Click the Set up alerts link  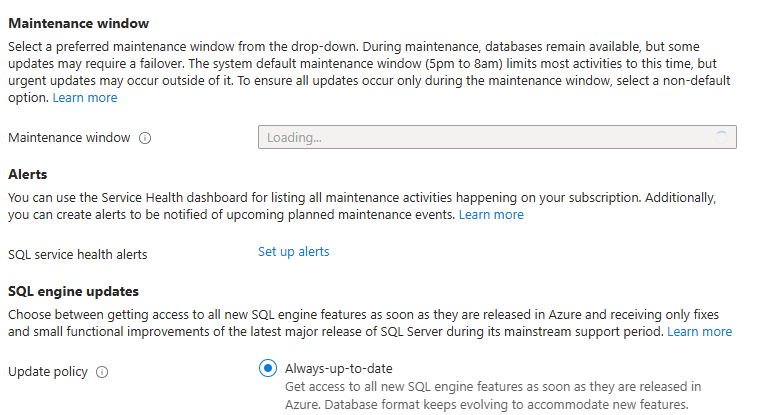[293, 251]
